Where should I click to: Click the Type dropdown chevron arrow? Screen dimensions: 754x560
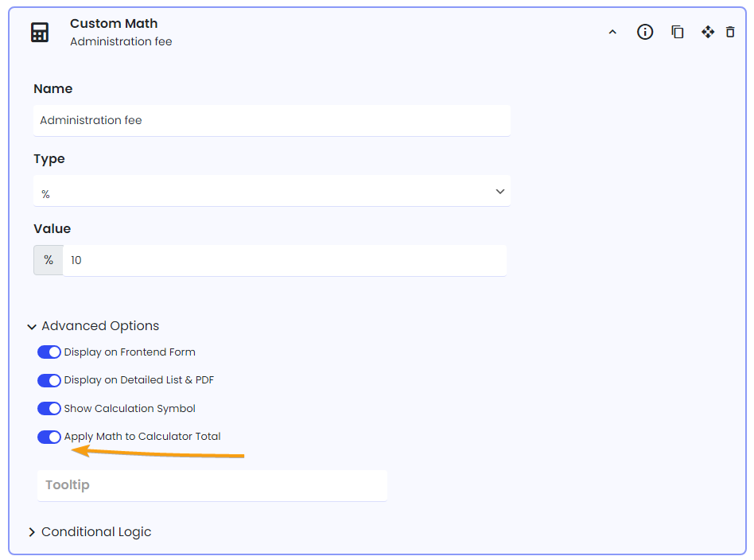pyautogui.click(x=500, y=192)
